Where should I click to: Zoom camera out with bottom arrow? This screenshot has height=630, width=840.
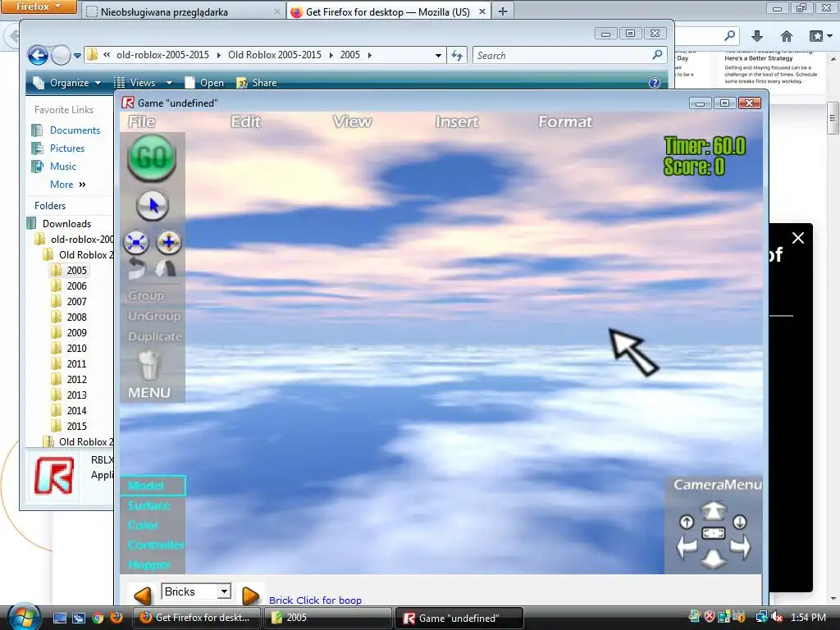(x=713, y=559)
